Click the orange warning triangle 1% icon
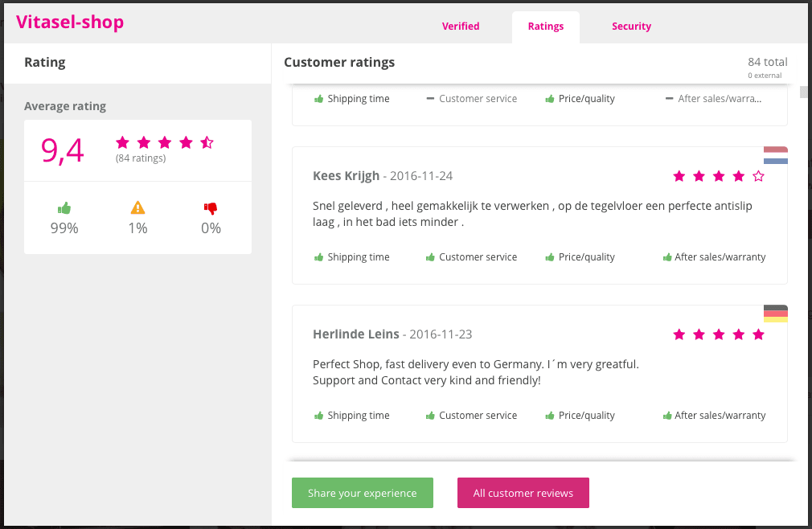The height and width of the screenshot is (529, 812). click(x=137, y=208)
